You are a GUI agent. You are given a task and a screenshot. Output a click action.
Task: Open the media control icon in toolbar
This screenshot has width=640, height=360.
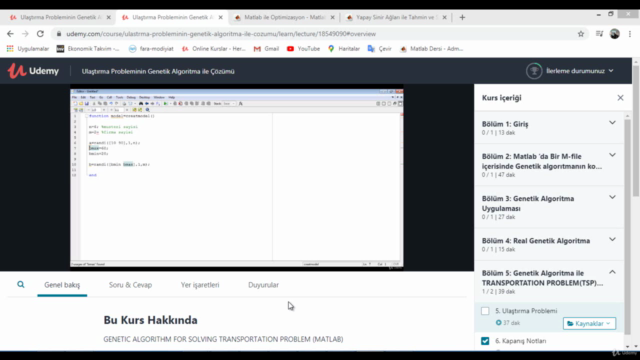[599, 34]
